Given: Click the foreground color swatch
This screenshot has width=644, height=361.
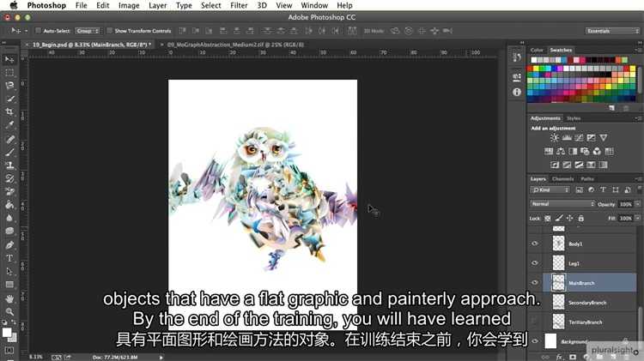Looking at the screenshot, I should pos(7,333).
